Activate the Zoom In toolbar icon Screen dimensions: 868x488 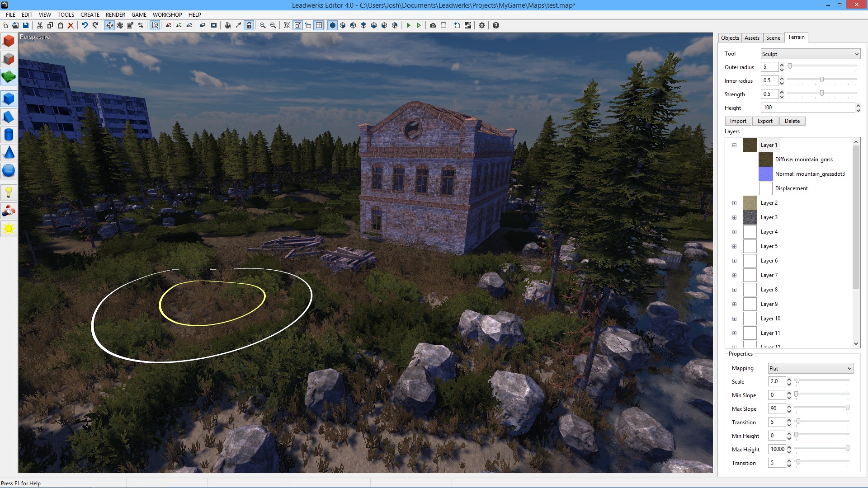pyautogui.click(x=262, y=25)
